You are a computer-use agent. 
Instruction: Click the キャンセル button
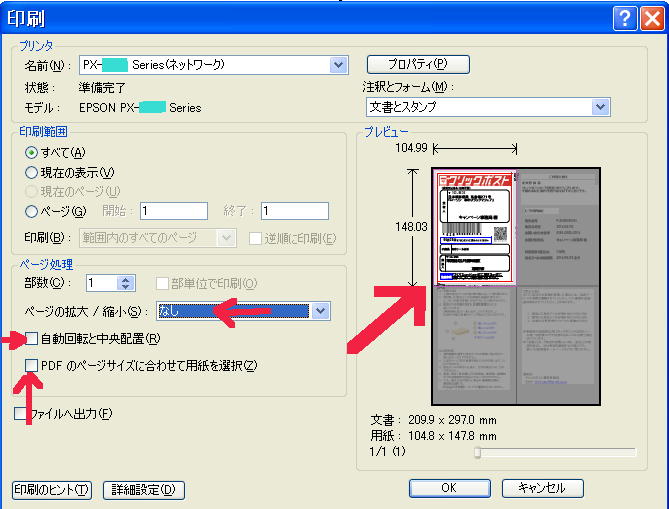pyautogui.click(x=542, y=488)
